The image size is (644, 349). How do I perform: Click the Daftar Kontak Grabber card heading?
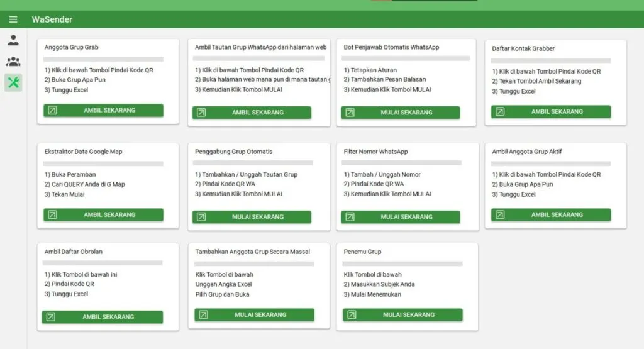pos(523,48)
